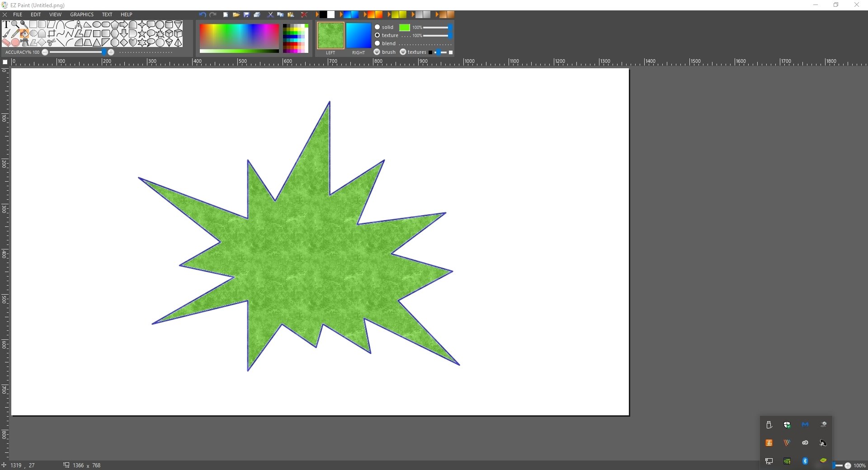Click the texture opacity slider
868x470 pixels.
(437, 36)
